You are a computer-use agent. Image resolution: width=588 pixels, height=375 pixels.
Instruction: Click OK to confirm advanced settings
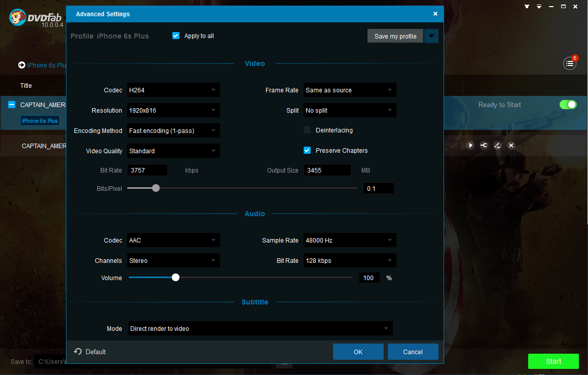click(358, 352)
